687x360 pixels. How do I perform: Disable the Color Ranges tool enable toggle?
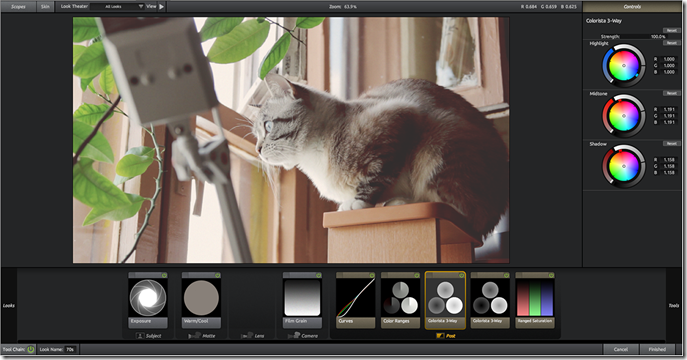coord(417,275)
